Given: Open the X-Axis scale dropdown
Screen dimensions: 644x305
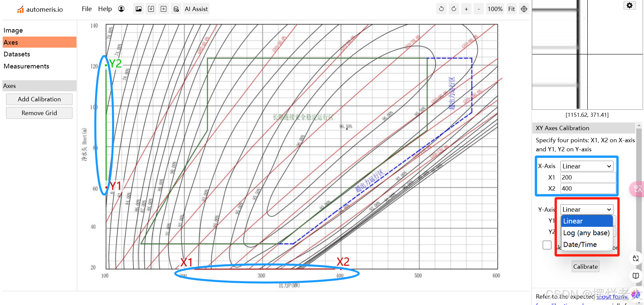Looking at the screenshot, I should [x=587, y=166].
